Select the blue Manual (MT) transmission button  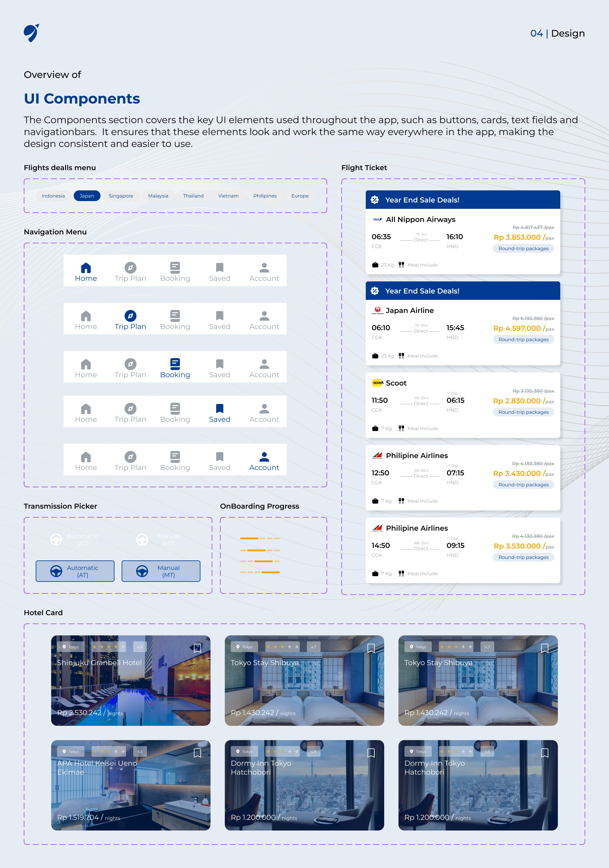point(161,571)
